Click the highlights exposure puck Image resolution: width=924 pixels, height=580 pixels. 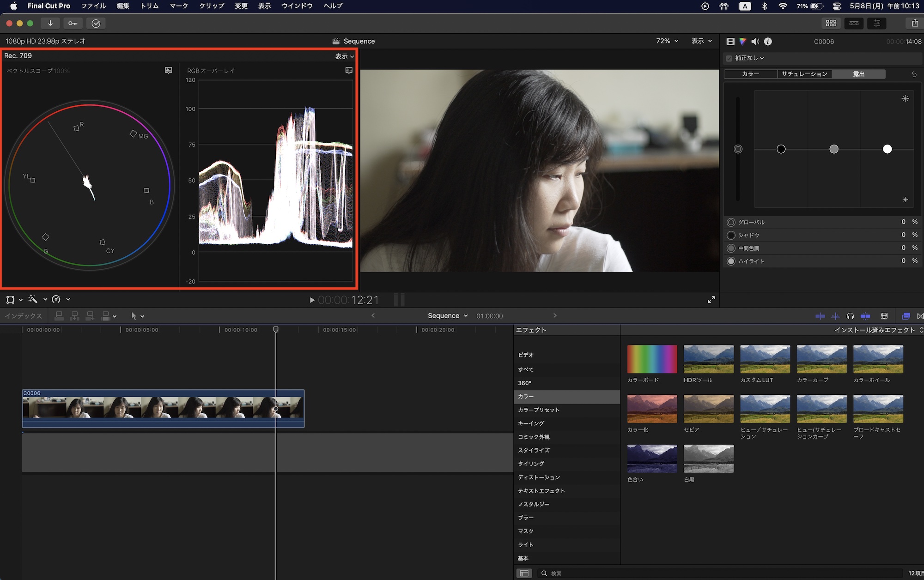click(x=887, y=149)
